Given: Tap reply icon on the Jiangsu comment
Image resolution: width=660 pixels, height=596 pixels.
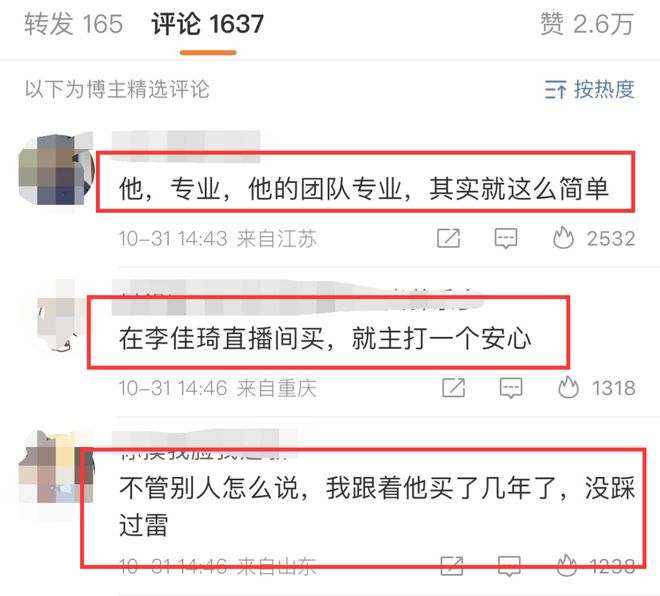Looking at the screenshot, I should 506,239.
